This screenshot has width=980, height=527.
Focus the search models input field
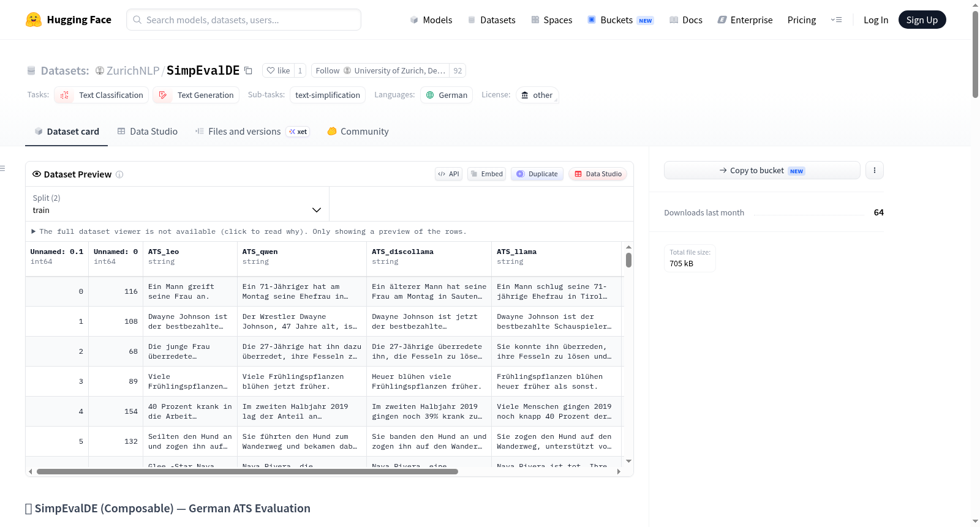pos(244,20)
